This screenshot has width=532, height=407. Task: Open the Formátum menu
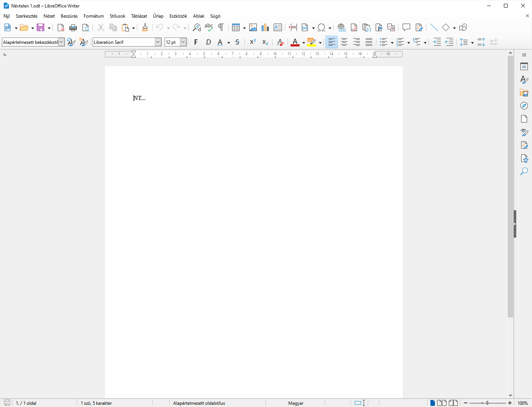click(x=93, y=16)
